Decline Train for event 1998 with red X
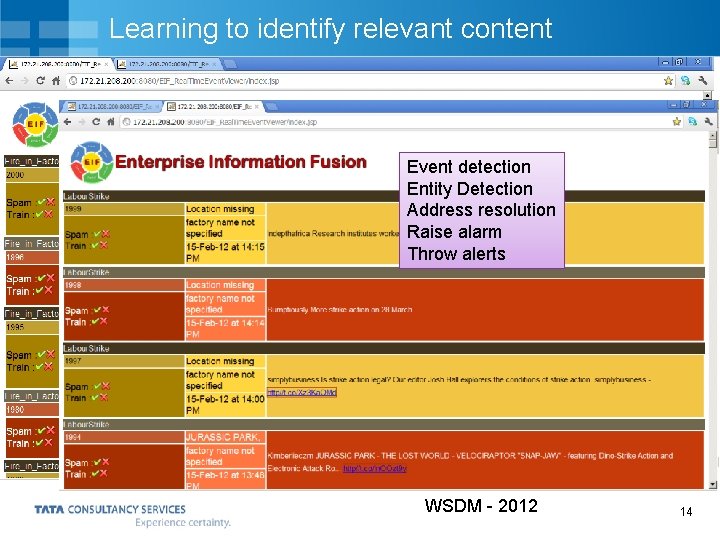The height and width of the screenshot is (540, 720). (x=104, y=321)
